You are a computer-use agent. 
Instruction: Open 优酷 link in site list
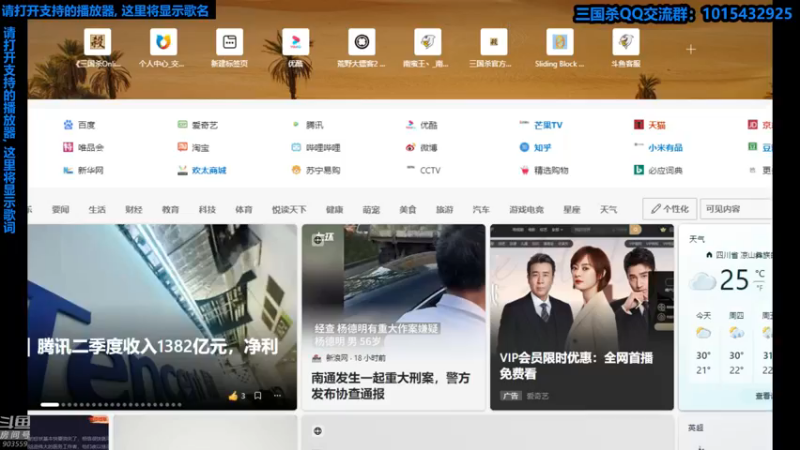pyautogui.click(x=422, y=125)
